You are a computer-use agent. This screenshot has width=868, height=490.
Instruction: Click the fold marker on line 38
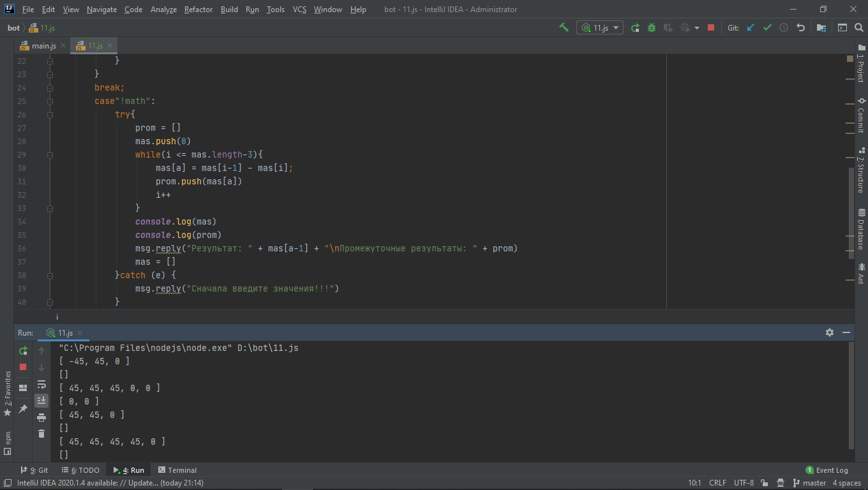tap(50, 275)
